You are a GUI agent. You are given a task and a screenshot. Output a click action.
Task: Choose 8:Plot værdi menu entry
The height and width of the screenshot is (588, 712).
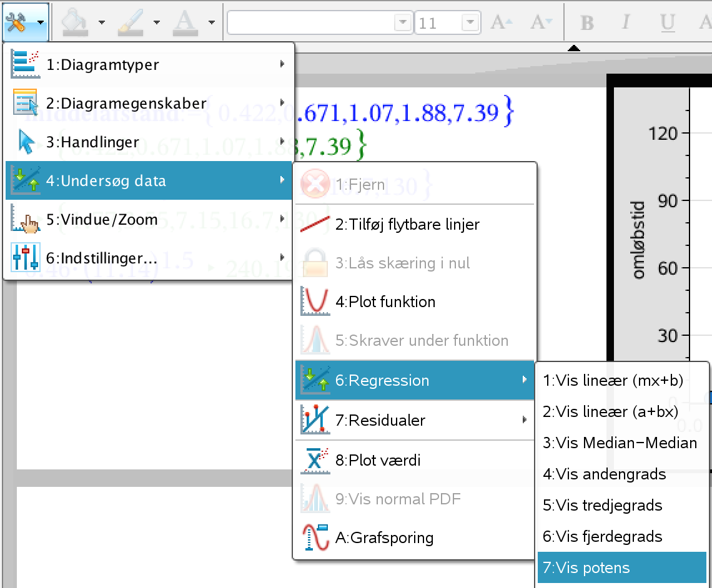(x=415, y=461)
